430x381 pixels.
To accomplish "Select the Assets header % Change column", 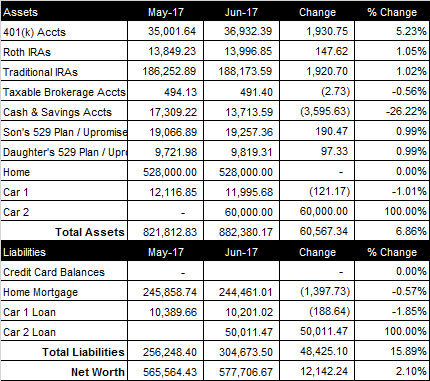I will tap(392, 12).
